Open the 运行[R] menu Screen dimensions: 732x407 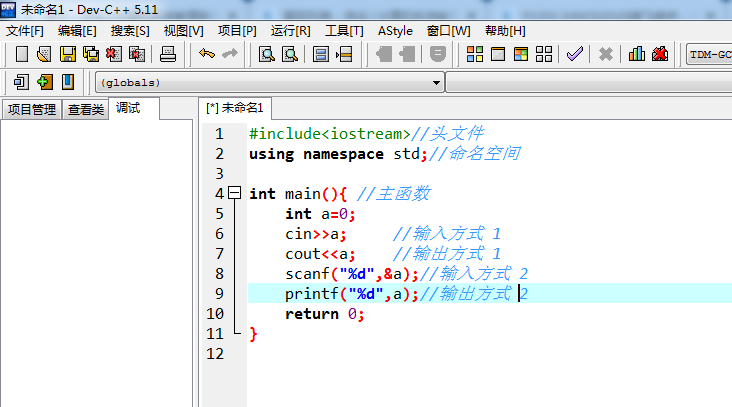(x=290, y=31)
